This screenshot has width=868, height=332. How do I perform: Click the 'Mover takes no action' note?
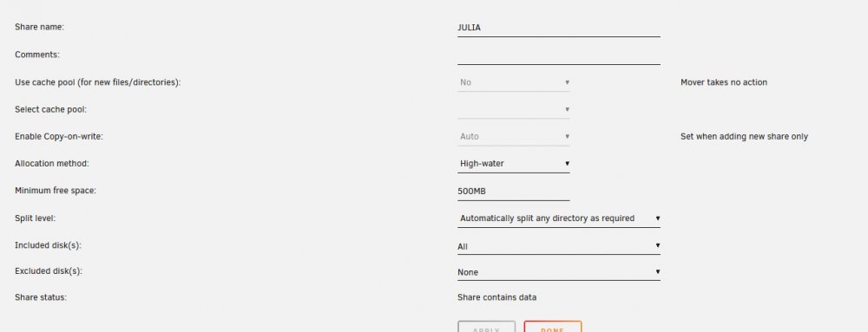pos(724,82)
